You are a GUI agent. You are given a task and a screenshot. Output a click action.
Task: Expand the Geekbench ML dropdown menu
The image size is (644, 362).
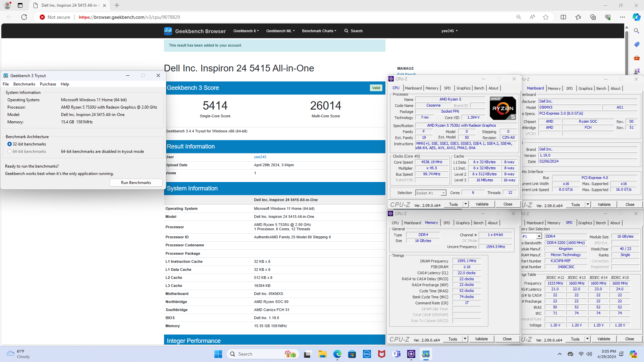coord(280,31)
